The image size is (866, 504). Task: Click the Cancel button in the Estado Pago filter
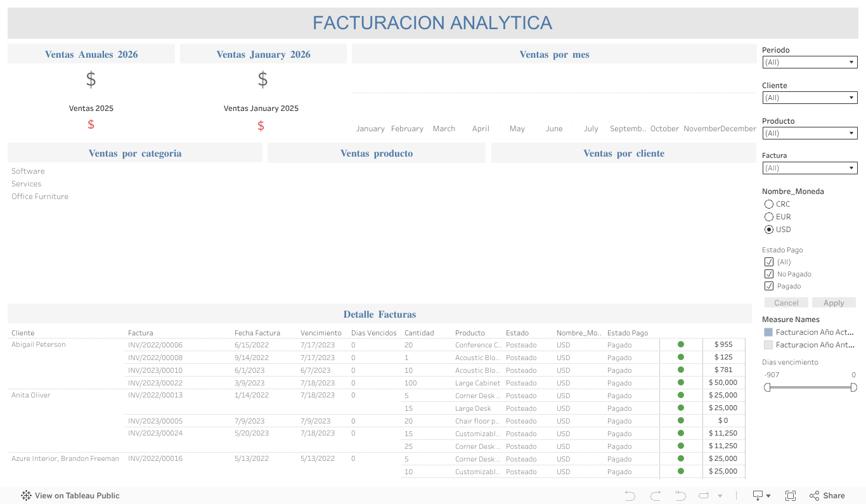pos(786,303)
